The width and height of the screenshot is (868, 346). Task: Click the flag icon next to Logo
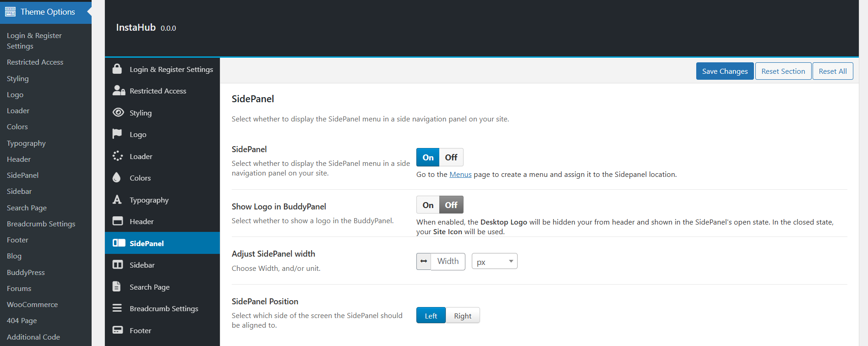click(117, 134)
